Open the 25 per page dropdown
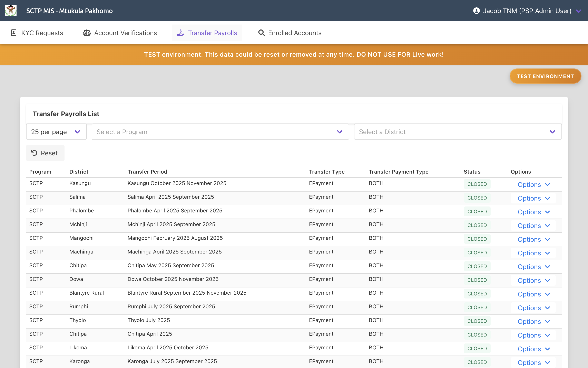The image size is (588, 368). [56, 132]
